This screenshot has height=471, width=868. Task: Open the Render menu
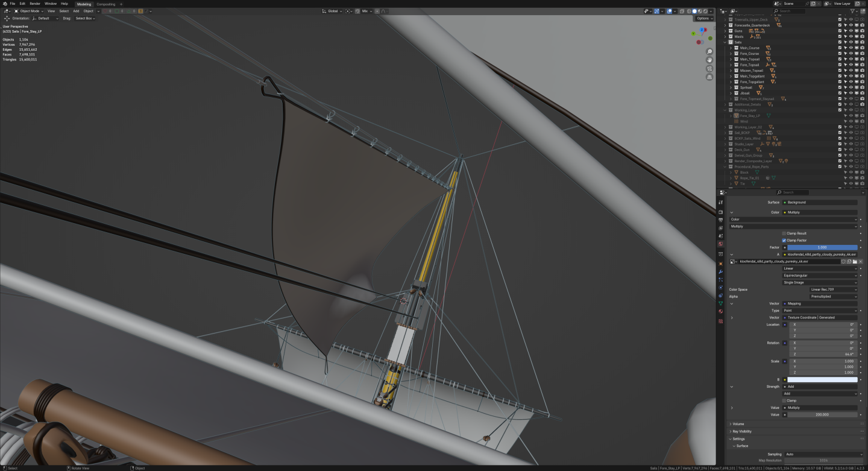tap(35, 4)
